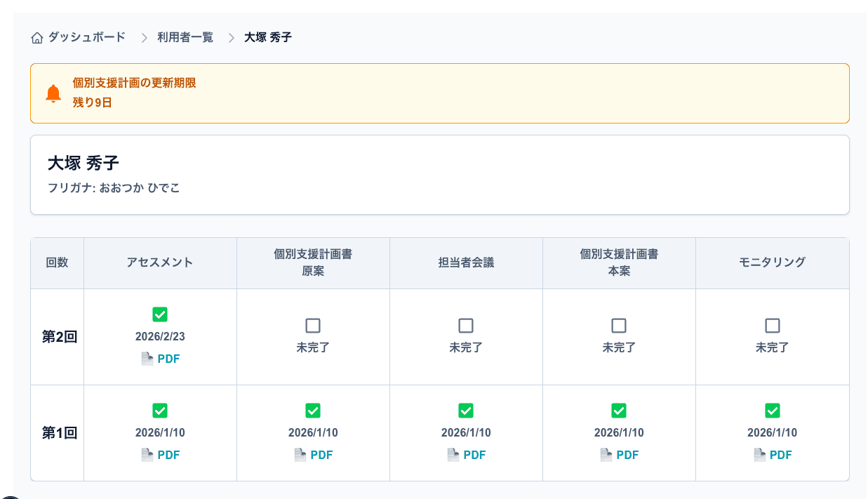Click 未完了 under 第2回 原案

[x=313, y=347]
